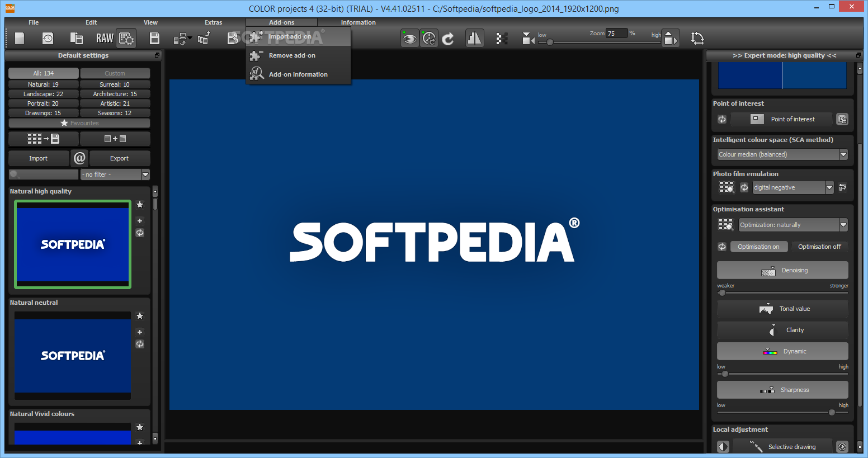
Task: Select the Natural neutral preset thumbnail
Action: 73,356
